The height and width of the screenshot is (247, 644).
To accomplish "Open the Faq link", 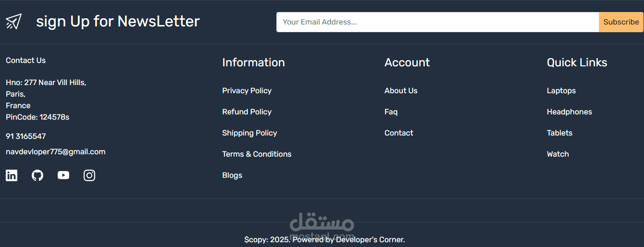I will tap(391, 112).
